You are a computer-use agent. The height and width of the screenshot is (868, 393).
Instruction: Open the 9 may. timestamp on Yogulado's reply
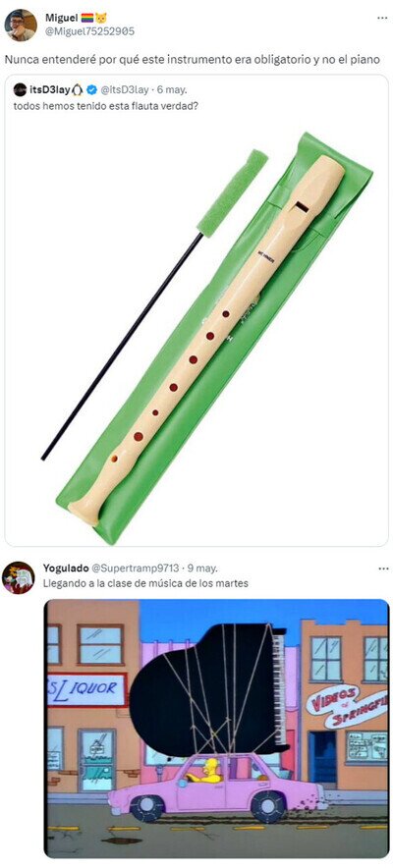coord(202,568)
